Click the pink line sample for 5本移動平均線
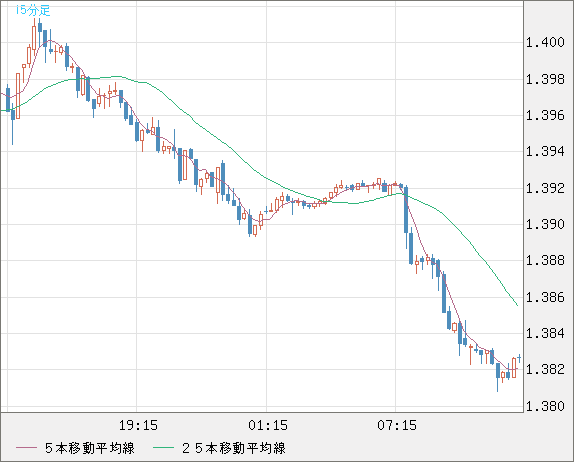This screenshot has width=574, height=462. [26, 448]
